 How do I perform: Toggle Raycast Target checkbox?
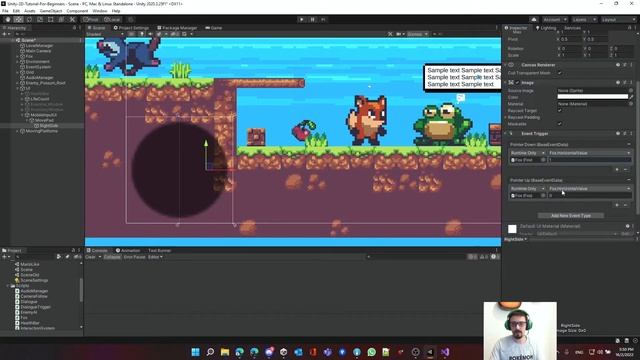560,110
